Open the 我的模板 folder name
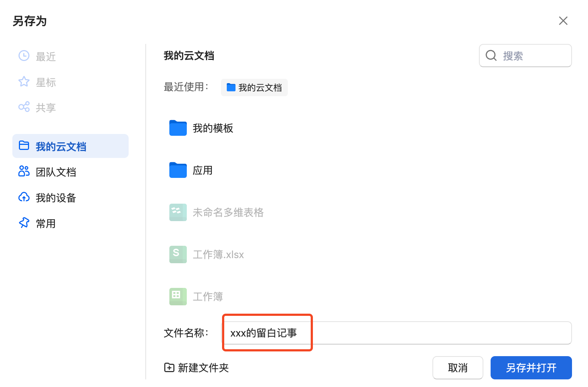Viewport: 588px width, 387px height. point(213,128)
